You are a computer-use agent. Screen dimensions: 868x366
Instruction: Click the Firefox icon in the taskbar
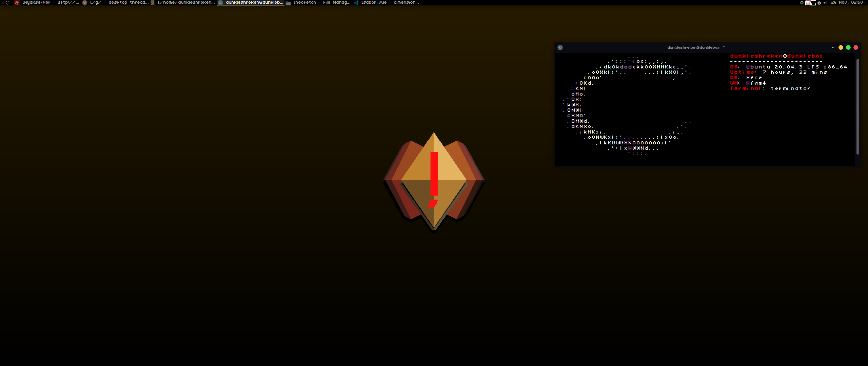click(85, 2)
